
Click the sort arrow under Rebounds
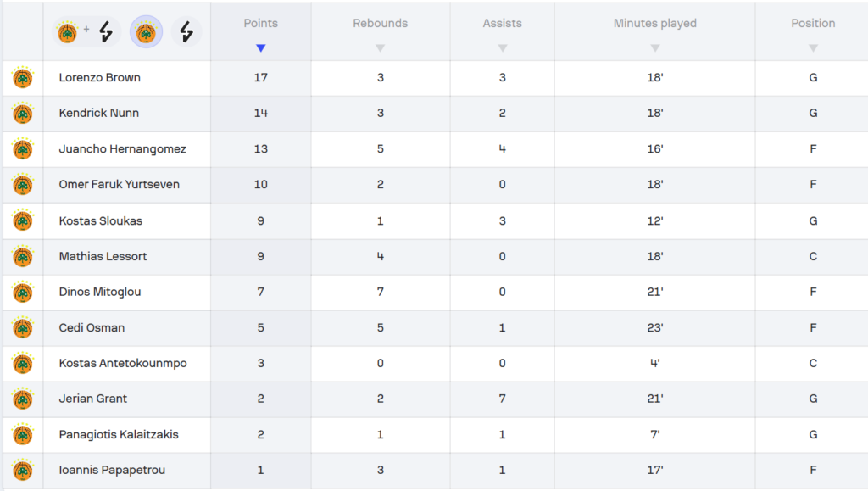[380, 48]
